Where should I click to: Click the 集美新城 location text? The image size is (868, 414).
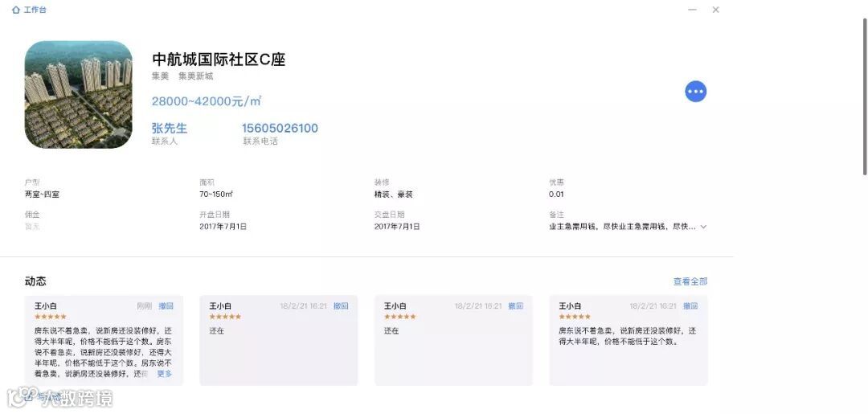(x=195, y=76)
